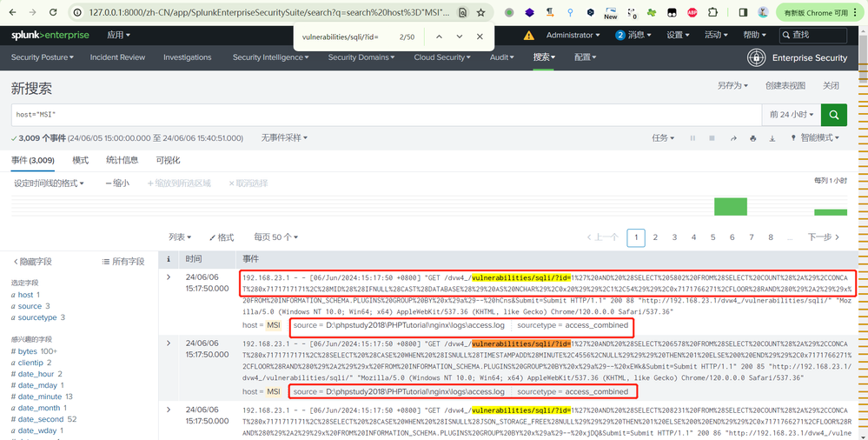Screen dimensions: 868x440
Task: Bookmark the page using the star icon
Action: pyautogui.click(x=481, y=12)
